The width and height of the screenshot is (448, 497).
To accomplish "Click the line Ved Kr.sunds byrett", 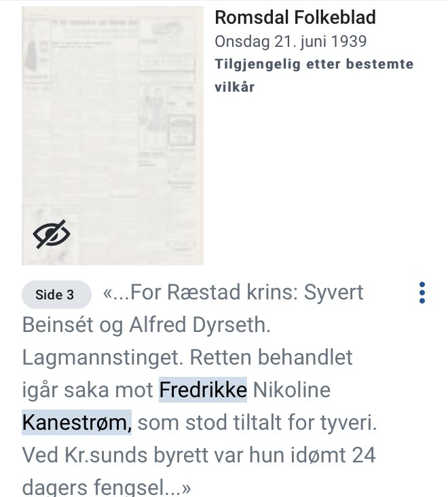I will coord(199,455).
